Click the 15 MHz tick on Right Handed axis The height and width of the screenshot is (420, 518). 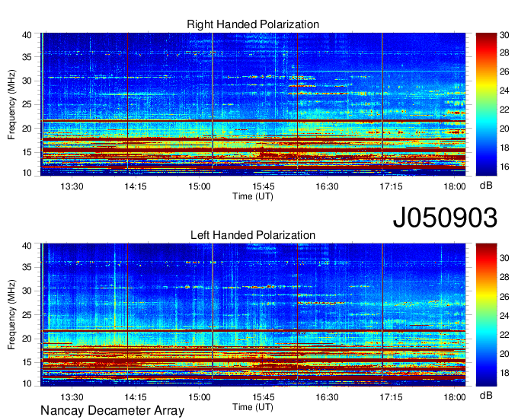[27, 152]
